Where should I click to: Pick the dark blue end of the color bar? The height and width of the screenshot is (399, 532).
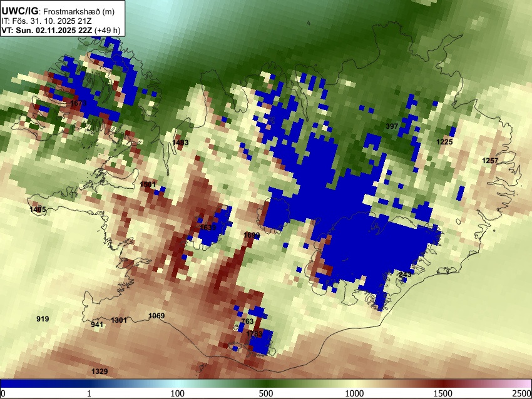click(21, 383)
